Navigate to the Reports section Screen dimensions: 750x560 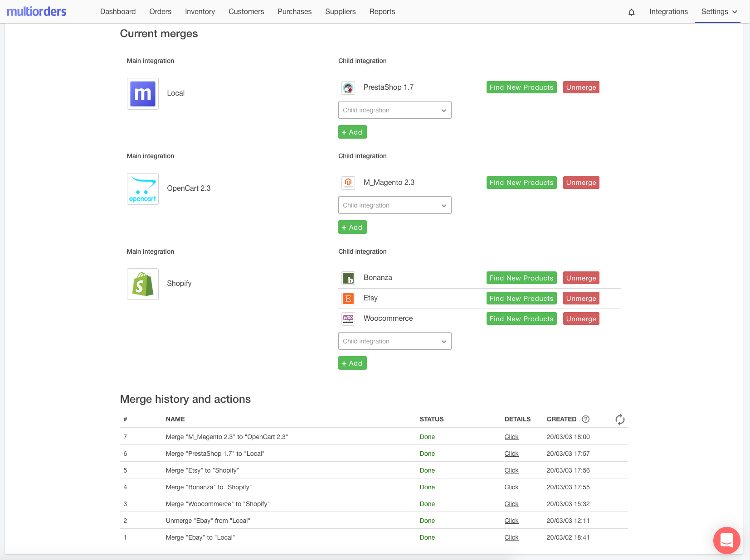coord(382,12)
